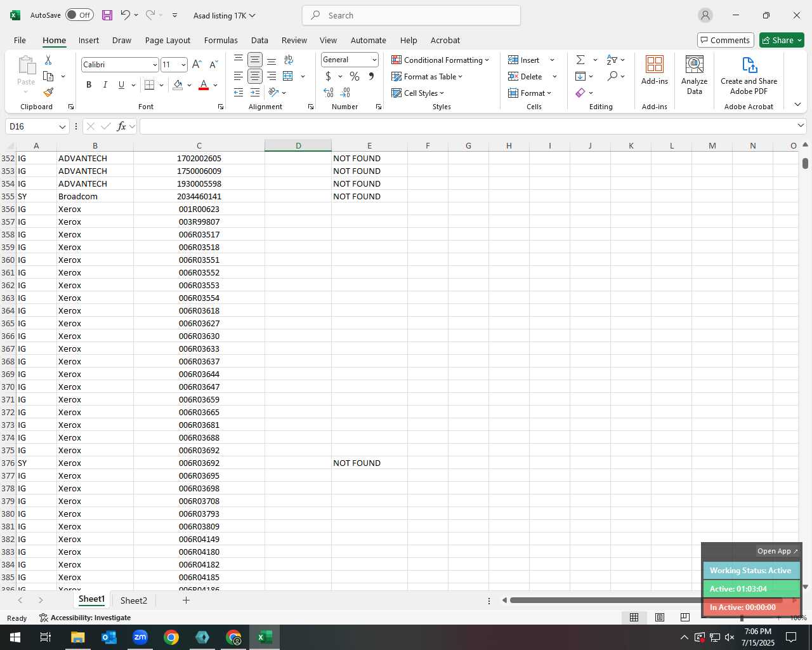This screenshot has width=812, height=650.
Task: Click the Insert Function fx icon
Action: click(122, 126)
